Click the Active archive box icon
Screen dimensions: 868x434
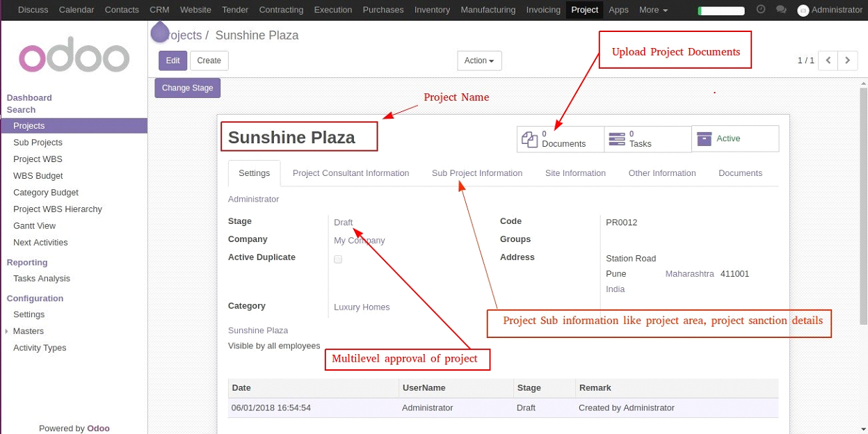(705, 138)
